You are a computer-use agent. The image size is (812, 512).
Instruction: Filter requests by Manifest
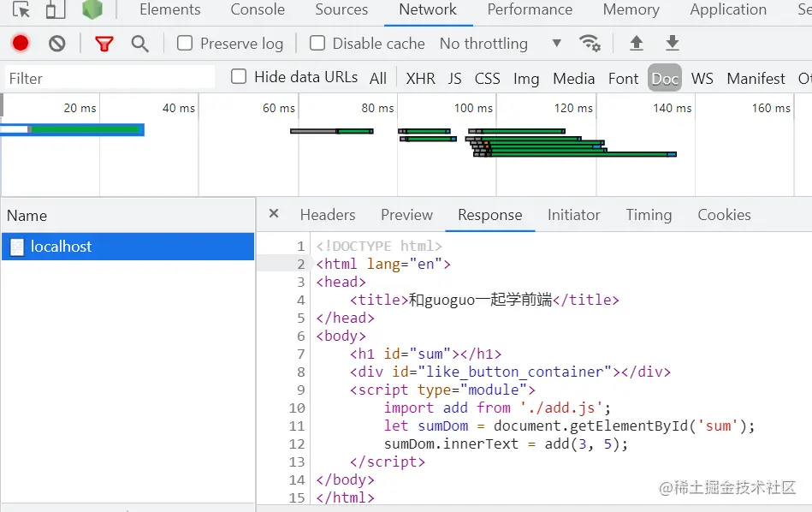pyautogui.click(x=756, y=78)
